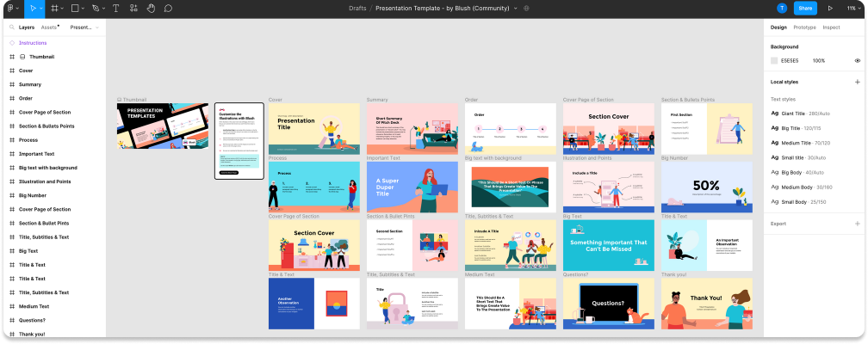Switch to the Assets tab
This screenshot has height=344, width=868.
point(49,28)
